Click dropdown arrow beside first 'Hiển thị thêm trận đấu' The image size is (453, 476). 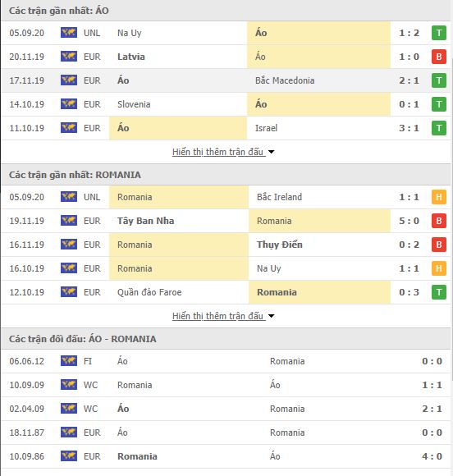(x=271, y=152)
